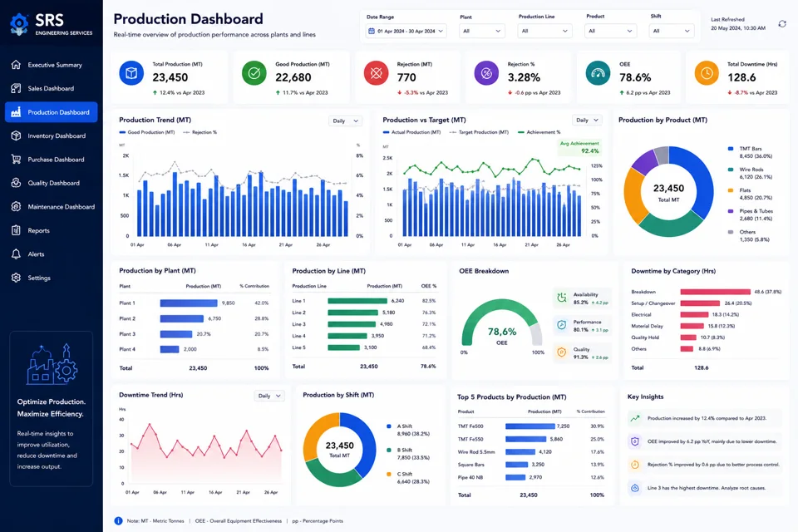Click the Sales Dashboard sidebar icon
The width and height of the screenshot is (798, 532).
tap(16, 88)
